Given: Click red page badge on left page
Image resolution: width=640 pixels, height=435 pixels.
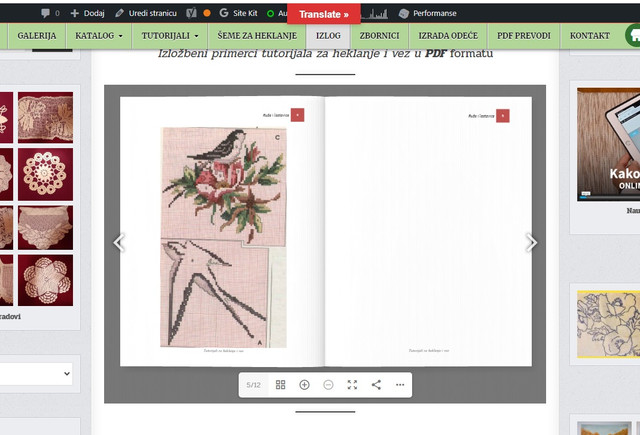Looking at the screenshot, I should pyautogui.click(x=298, y=115).
